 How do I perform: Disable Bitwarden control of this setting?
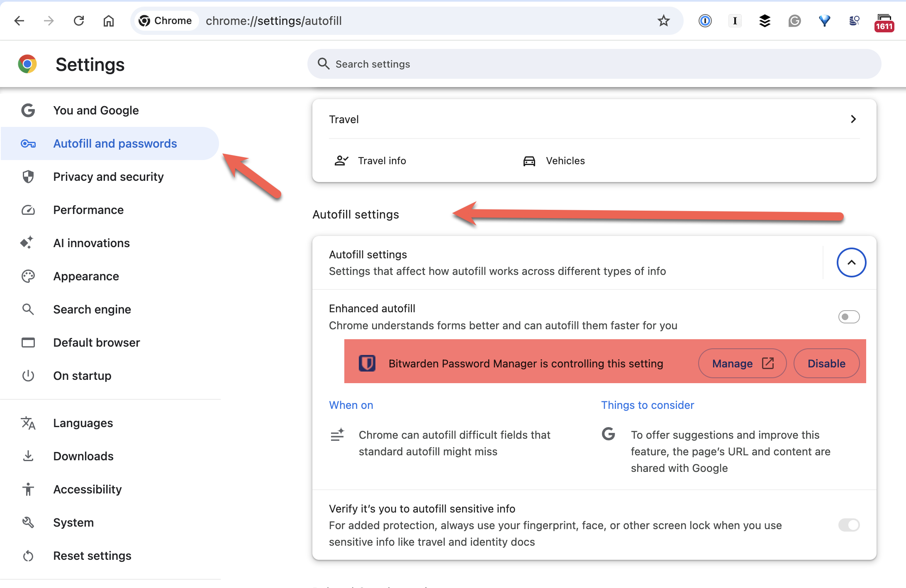pyautogui.click(x=826, y=364)
